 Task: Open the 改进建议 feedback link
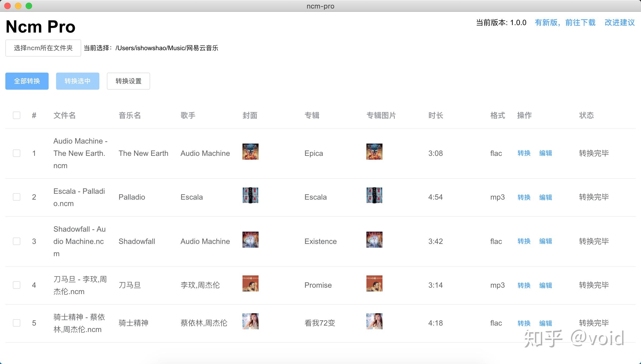(x=619, y=23)
